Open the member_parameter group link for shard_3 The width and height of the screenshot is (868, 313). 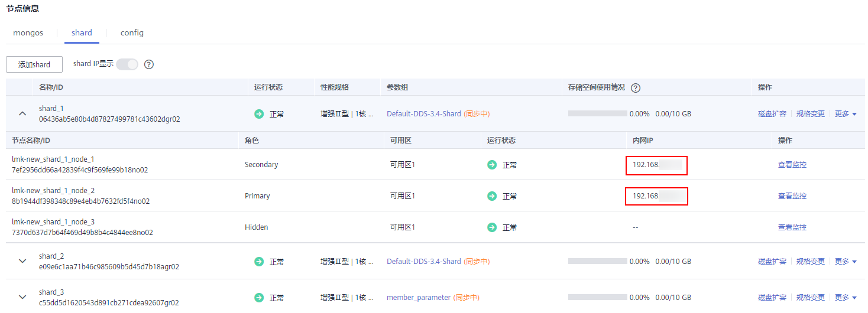click(418, 298)
